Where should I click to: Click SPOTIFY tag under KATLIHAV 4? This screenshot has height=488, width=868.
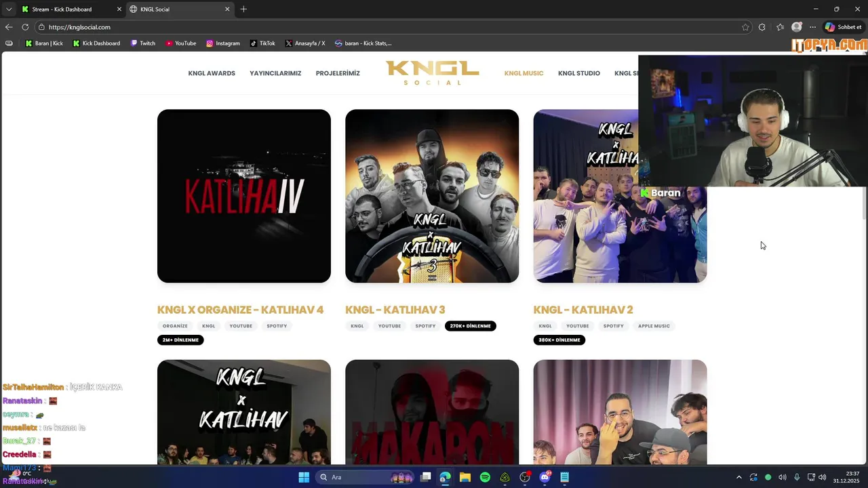(277, 326)
